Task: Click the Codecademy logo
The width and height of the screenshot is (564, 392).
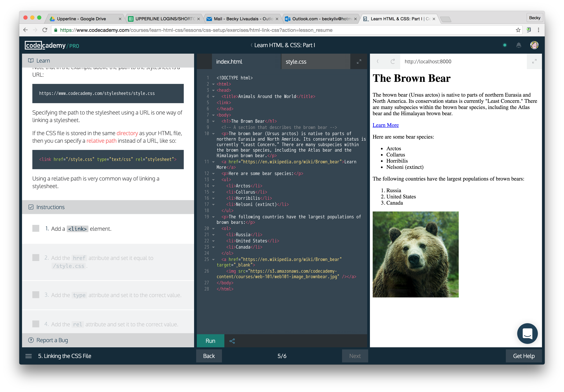Action: click(52, 45)
